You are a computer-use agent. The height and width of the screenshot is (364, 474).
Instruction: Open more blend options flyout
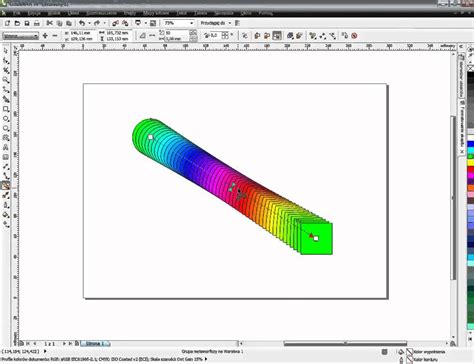pos(313,36)
